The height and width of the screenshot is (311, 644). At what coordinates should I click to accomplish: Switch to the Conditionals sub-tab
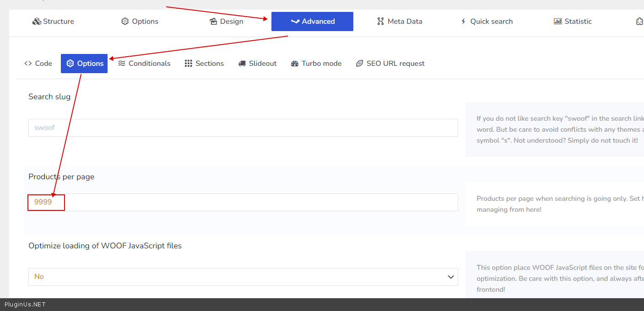coord(144,64)
